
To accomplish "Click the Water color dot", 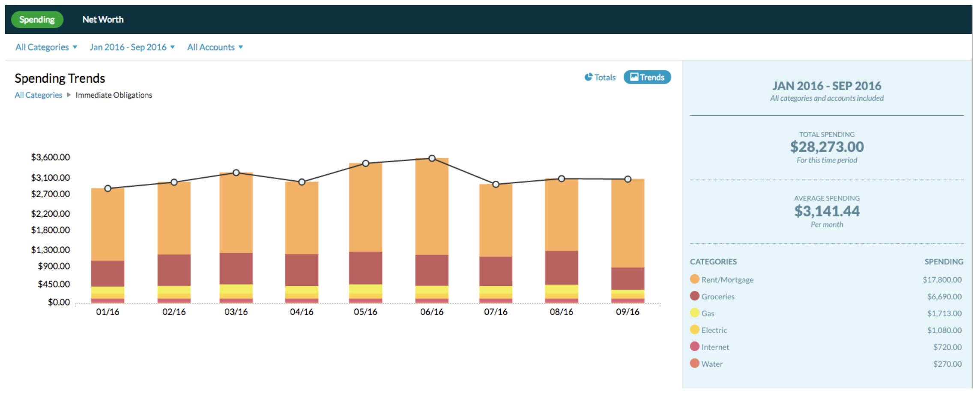I will pyautogui.click(x=695, y=363).
